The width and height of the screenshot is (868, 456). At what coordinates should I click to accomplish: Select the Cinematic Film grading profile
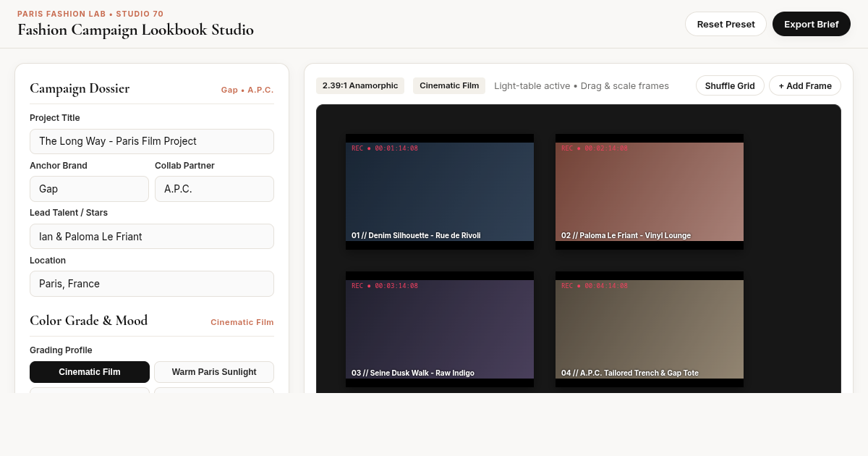coord(90,372)
